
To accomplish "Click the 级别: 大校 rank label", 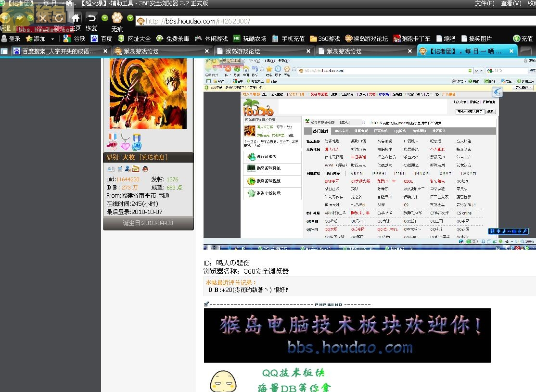I will (x=120, y=157).
